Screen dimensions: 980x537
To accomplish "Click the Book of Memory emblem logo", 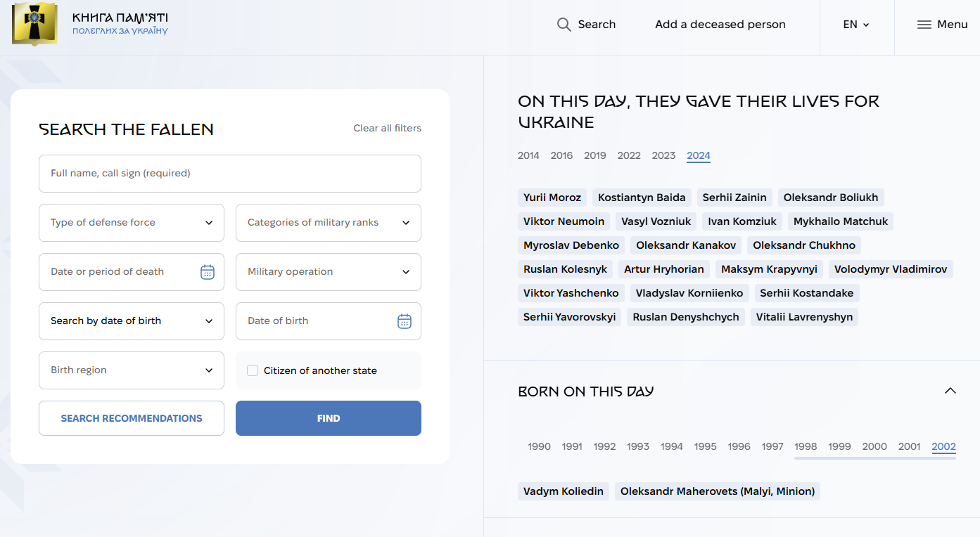I will 35,24.
